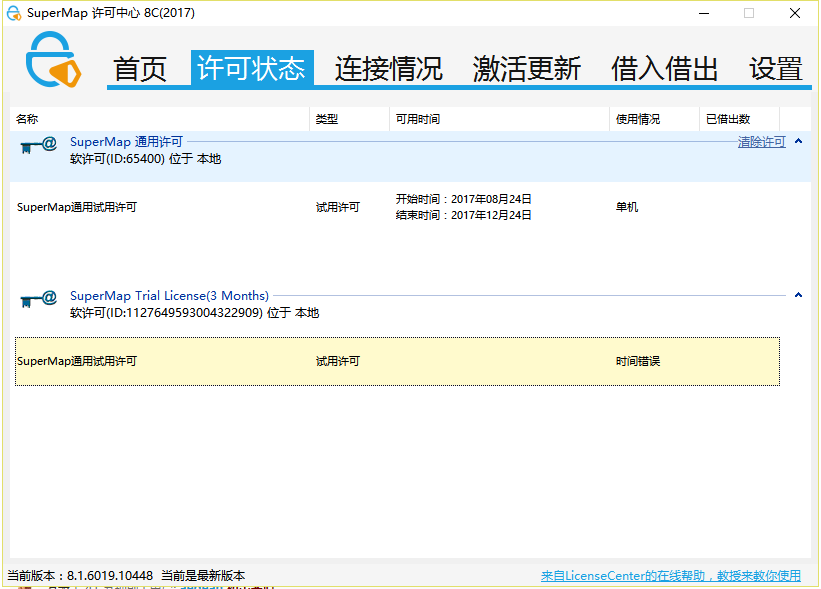Open the 连接情况 tab
This screenshot has height=589, width=821.
tap(389, 69)
